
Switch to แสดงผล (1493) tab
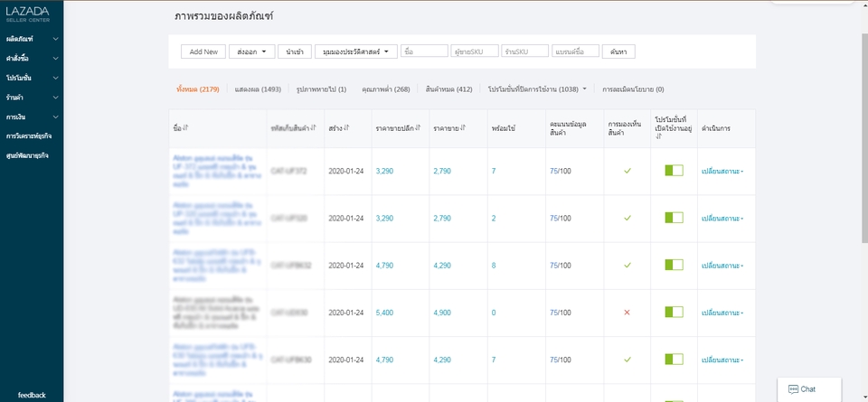pos(258,89)
